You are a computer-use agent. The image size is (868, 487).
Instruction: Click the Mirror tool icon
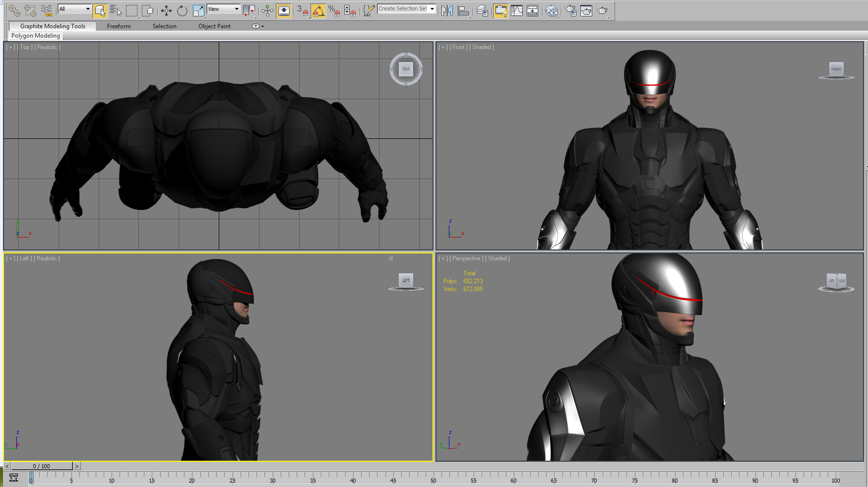click(447, 10)
